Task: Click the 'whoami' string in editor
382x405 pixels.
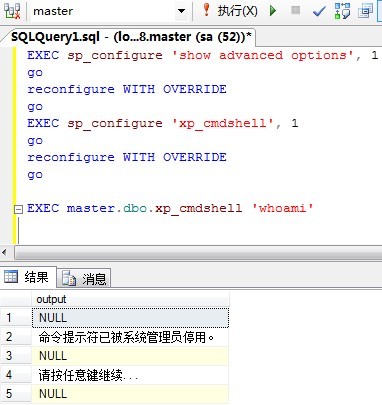Action: click(x=283, y=208)
